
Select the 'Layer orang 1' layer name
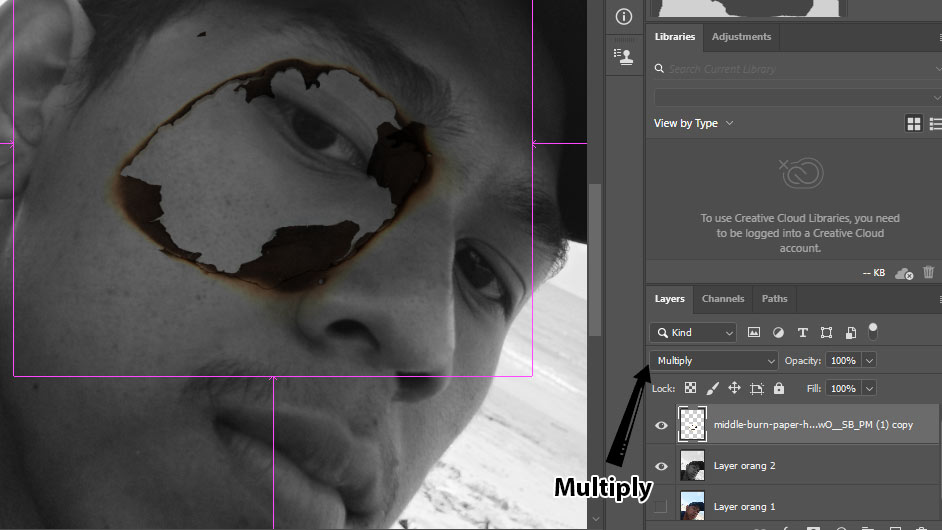(744, 507)
